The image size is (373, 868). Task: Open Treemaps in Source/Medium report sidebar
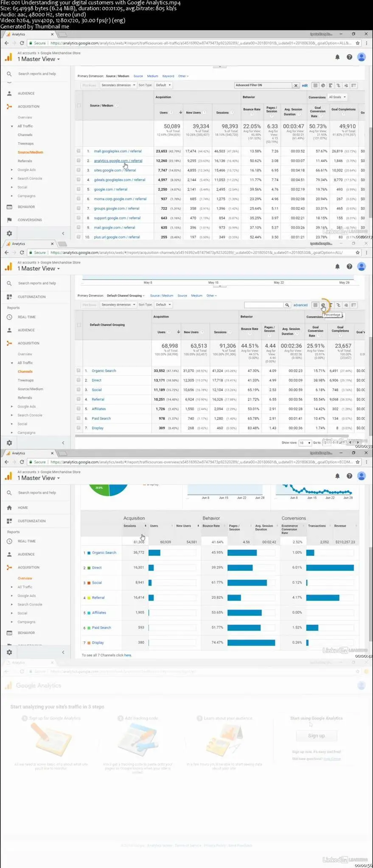point(25,143)
